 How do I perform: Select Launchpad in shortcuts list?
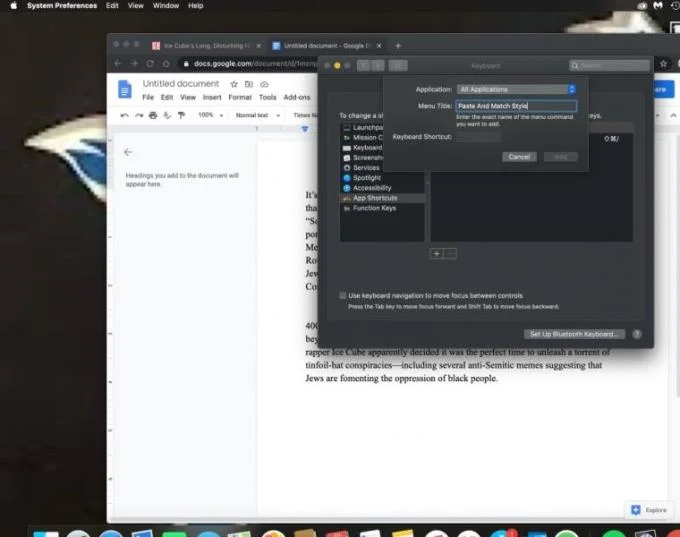click(363, 128)
